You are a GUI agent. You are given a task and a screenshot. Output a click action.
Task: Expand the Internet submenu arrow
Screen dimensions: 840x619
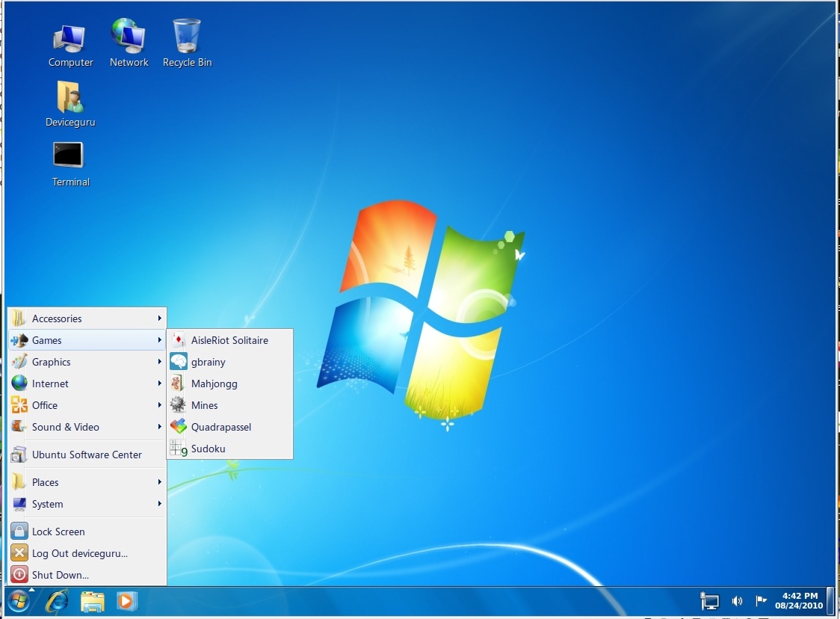[159, 384]
